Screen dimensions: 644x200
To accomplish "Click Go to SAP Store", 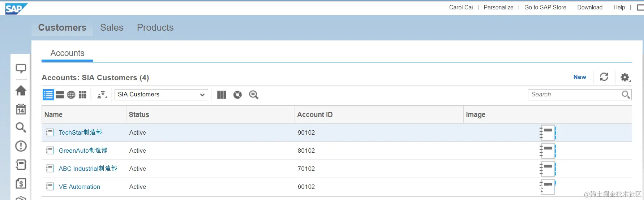I will (545, 7).
